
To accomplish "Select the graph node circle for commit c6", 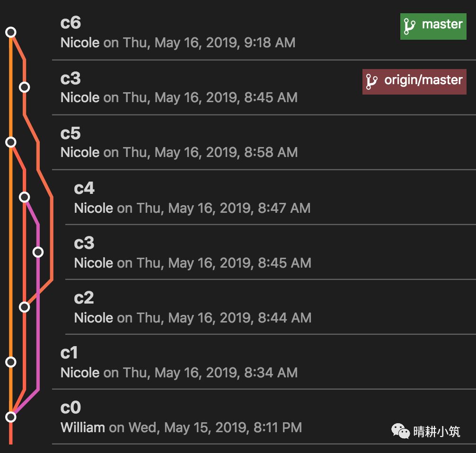I will click(x=10, y=32).
